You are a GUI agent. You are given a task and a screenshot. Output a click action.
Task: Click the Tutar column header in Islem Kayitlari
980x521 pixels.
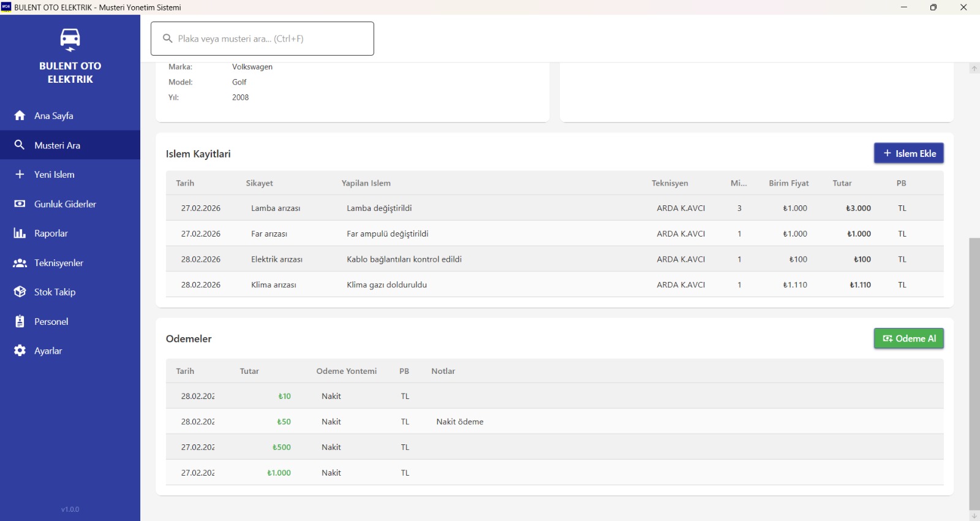(x=842, y=183)
